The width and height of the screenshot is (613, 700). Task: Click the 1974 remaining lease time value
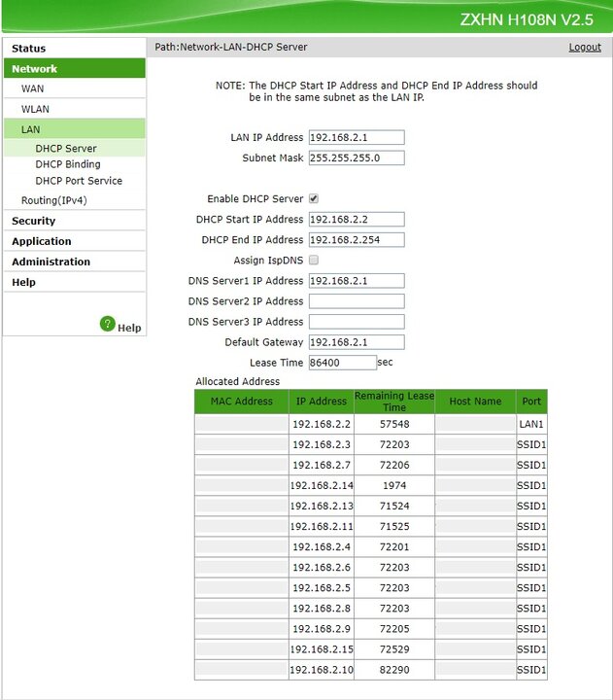click(x=394, y=485)
